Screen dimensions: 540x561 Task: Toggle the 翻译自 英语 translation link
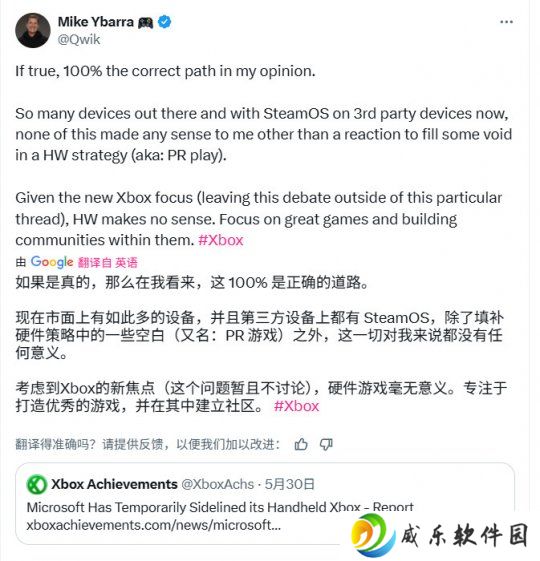(x=107, y=263)
